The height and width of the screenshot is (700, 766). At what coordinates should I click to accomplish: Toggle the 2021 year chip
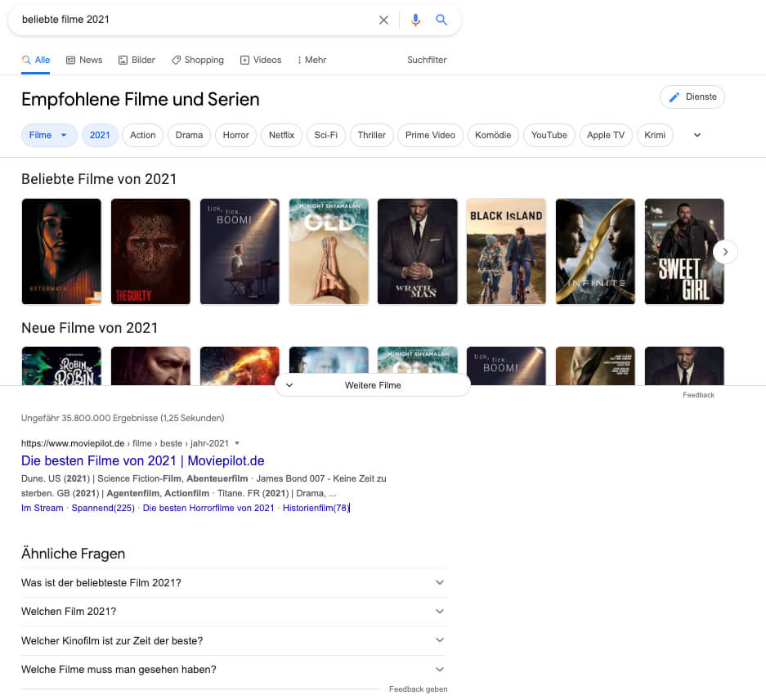coord(100,136)
